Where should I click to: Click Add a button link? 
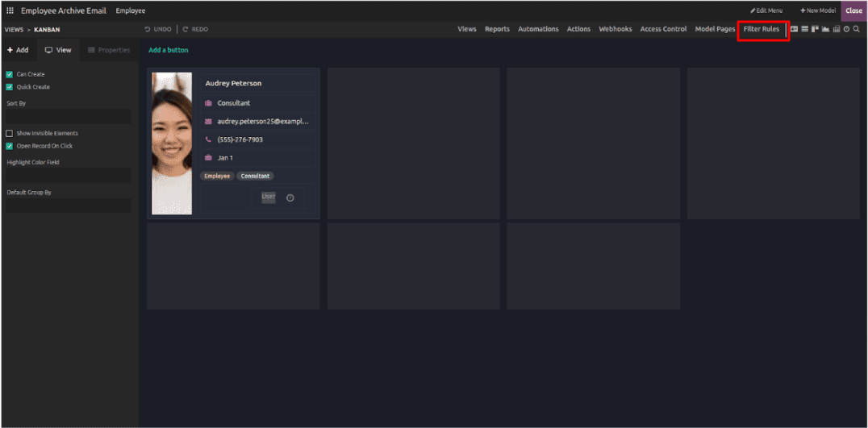pyautogui.click(x=169, y=50)
